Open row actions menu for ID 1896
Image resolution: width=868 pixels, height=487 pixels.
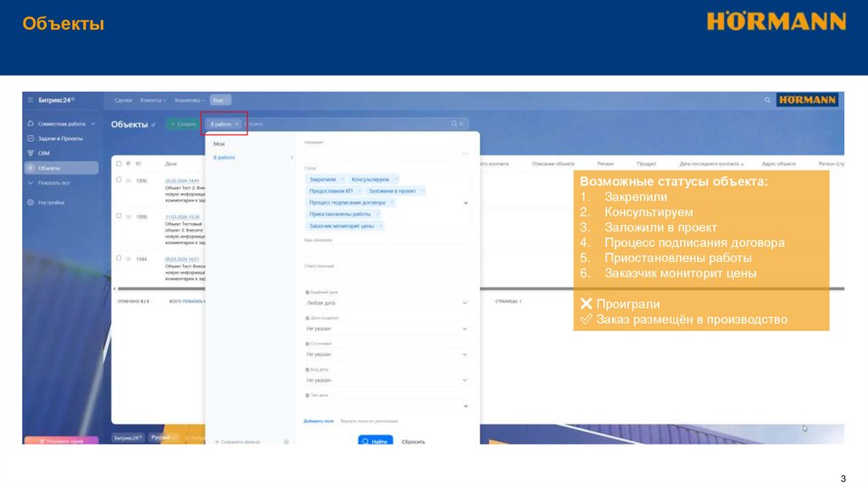[129, 181]
